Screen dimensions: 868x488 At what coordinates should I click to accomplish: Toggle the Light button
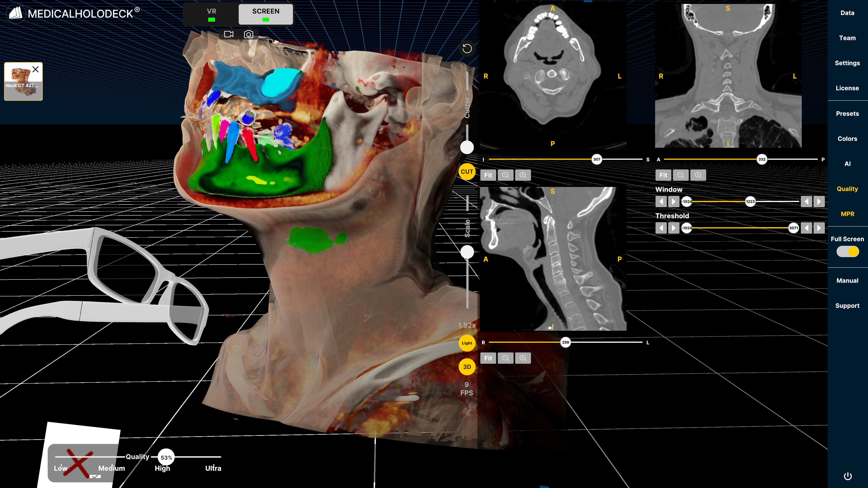[467, 343]
